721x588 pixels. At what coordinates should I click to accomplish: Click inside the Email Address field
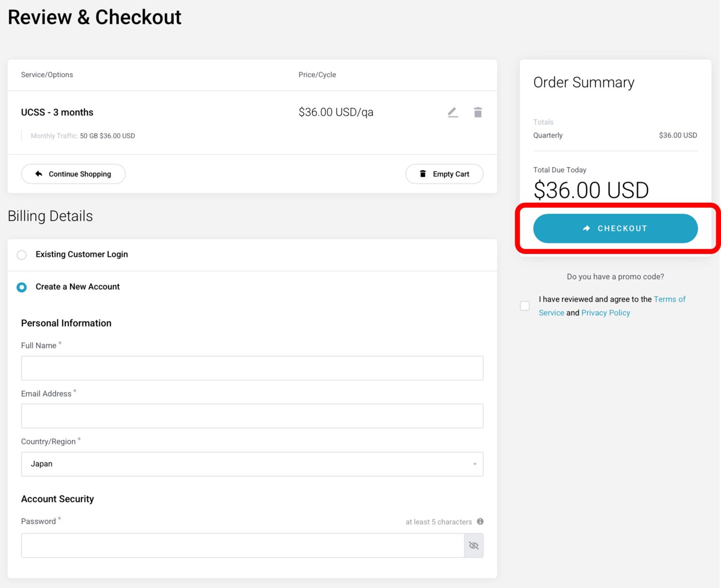[x=252, y=416]
